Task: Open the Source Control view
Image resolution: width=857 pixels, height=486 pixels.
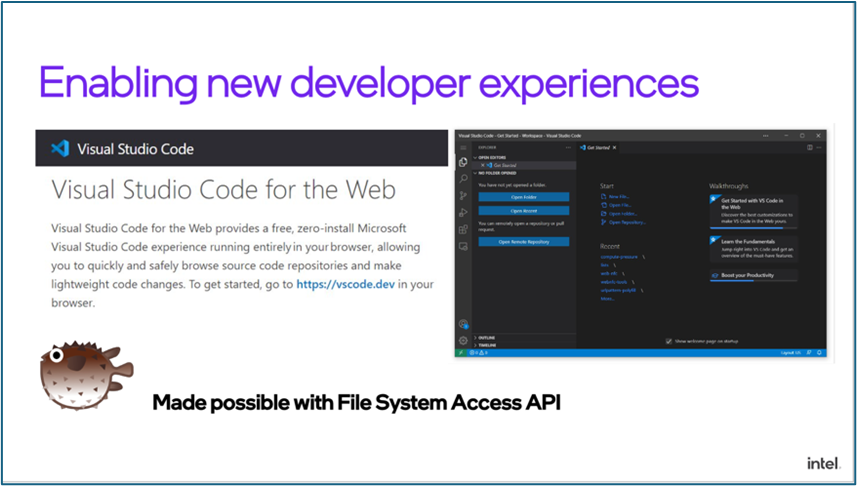Action: click(463, 196)
